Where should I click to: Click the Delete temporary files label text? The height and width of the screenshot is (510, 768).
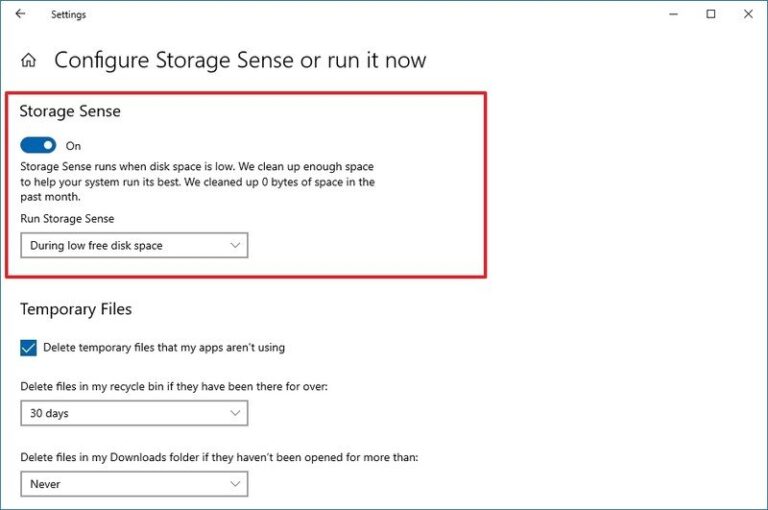pyautogui.click(x=164, y=348)
